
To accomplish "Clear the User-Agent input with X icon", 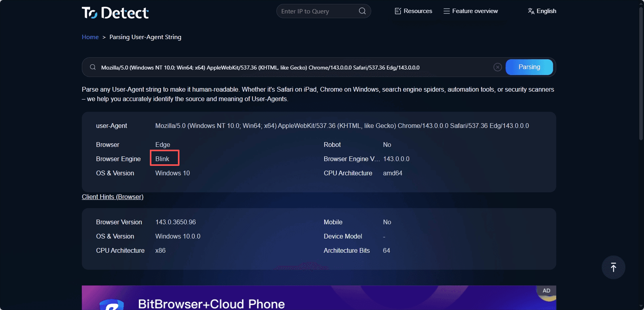I will point(498,67).
